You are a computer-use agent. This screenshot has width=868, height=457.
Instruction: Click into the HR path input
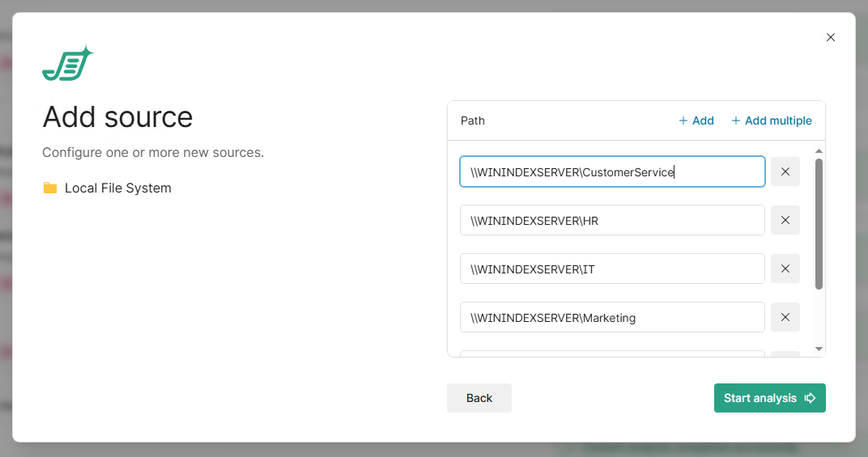[611, 220]
